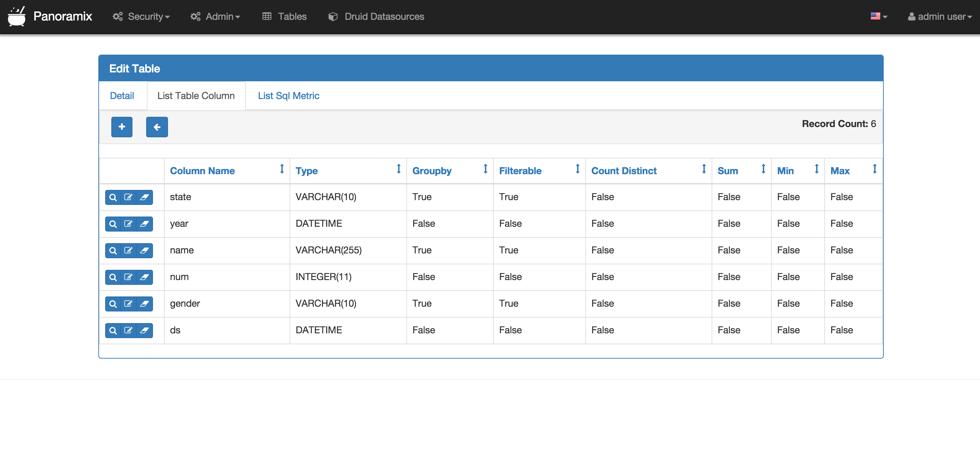Edit the name column record
This screenshot has height=472, width=980.
point(128,250)
